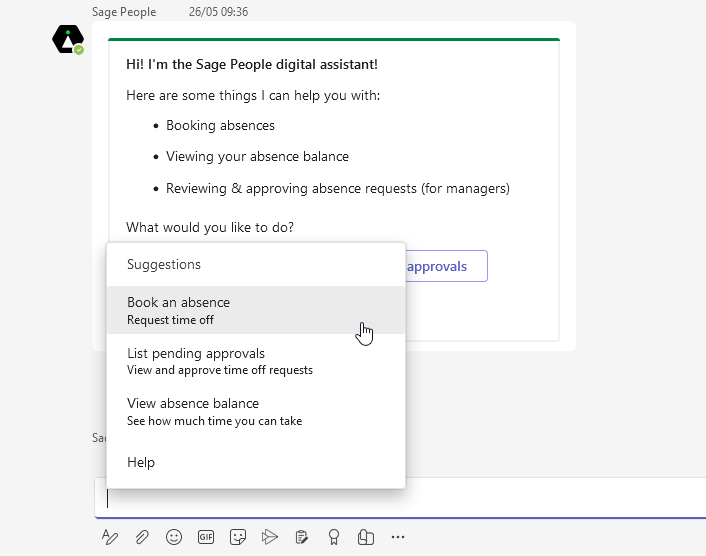
Task: Click the digital assistant greeting heading
Action: [x=252, y=64]
